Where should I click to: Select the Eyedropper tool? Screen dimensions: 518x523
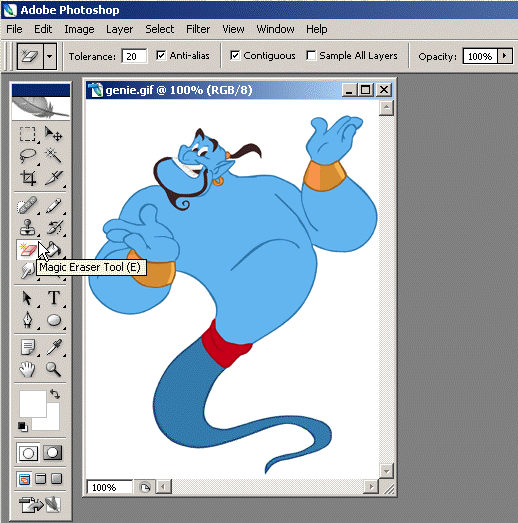(53, 347)
